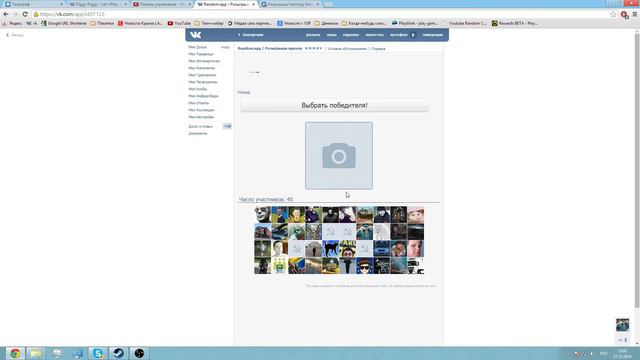Open the red extension icon beside the star
The width and height of the screenshot is (640, 360).
click(624, 15)
